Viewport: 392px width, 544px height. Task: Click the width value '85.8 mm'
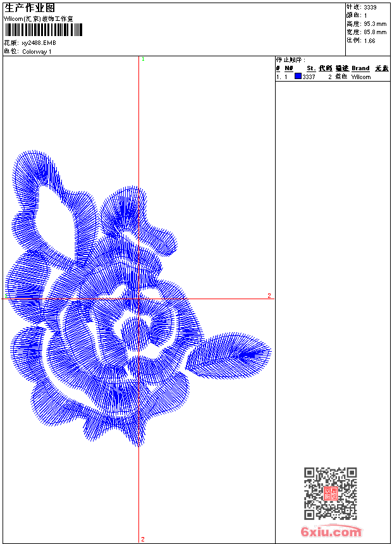376,32
